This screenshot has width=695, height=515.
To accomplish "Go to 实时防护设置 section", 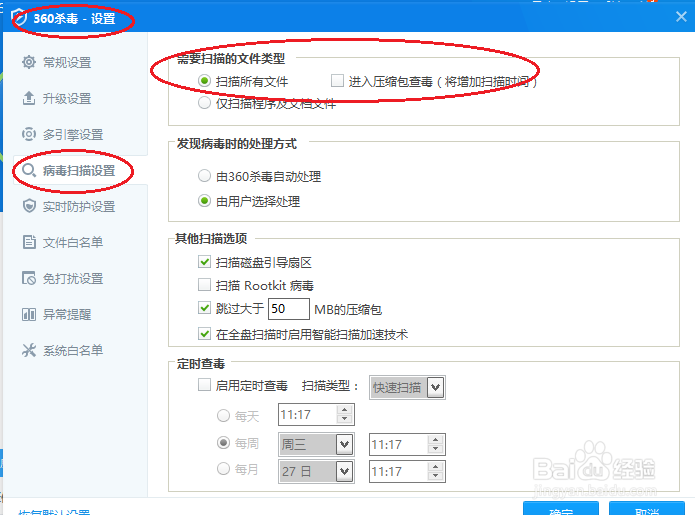I will (x=79, y=207).
